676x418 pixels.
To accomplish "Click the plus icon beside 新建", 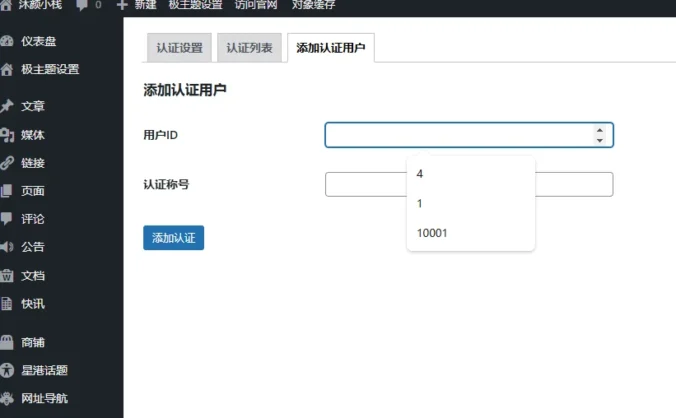I will (122, 6).
